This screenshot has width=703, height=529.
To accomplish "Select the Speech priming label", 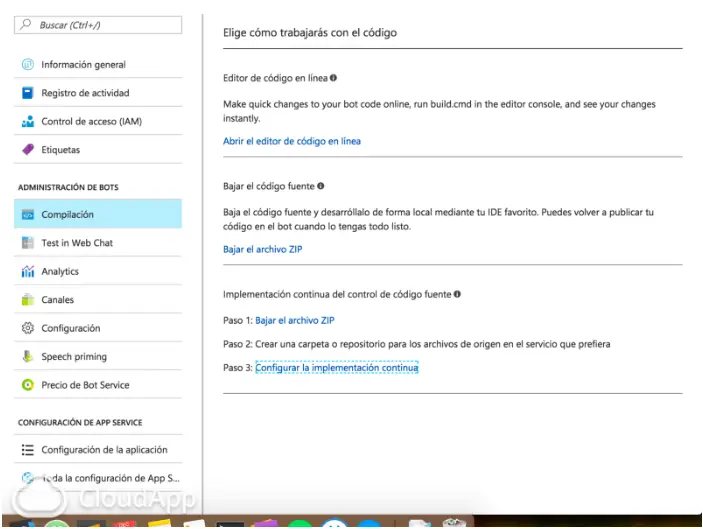I will [74, 356].
